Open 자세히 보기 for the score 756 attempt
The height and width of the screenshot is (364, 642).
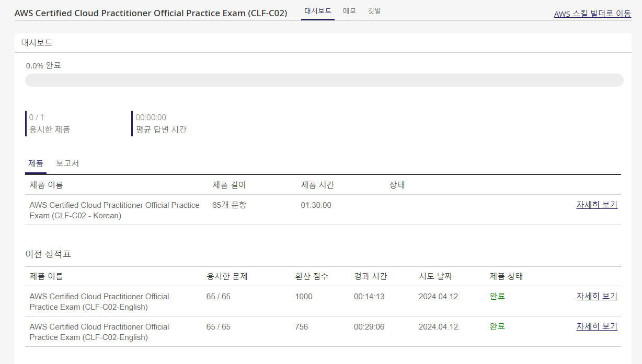coord(597,326)
